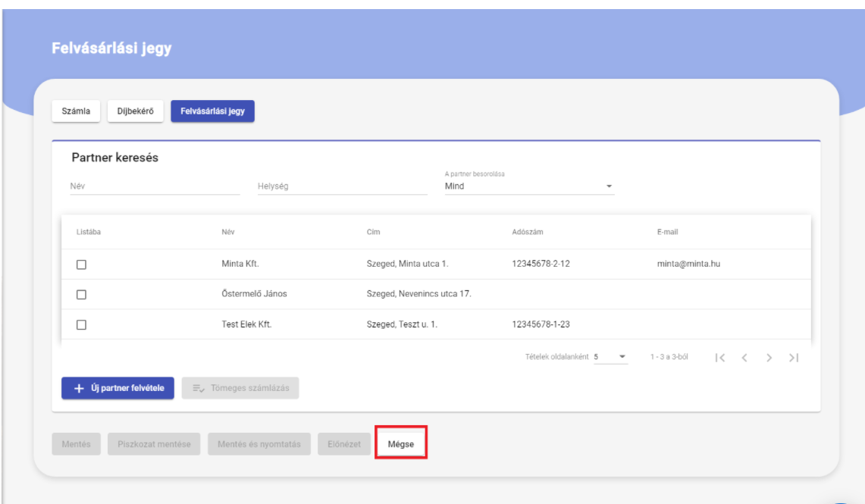Open the Tételek oldalanként dropdown
865x504 pixels.
[x=610, y=357]
